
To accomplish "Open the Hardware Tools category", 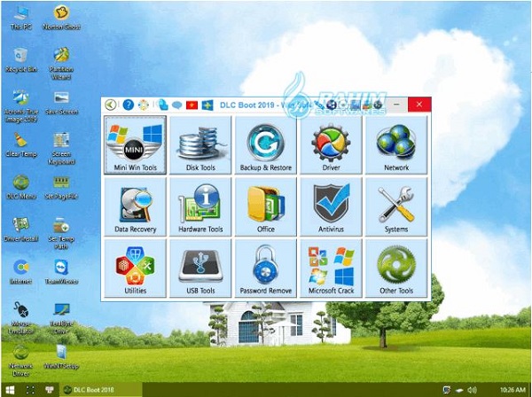I will coord(200,206).
